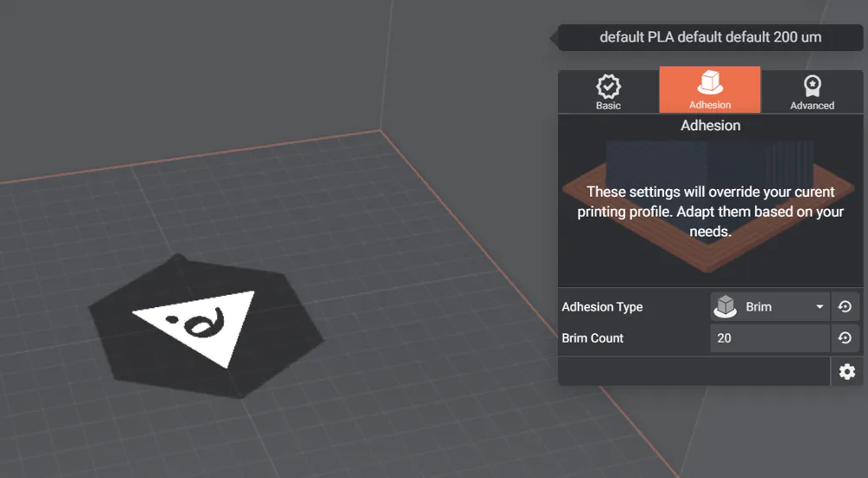Edit the Brim Count value field
The image size is (868, 478).
click(770, 338)
